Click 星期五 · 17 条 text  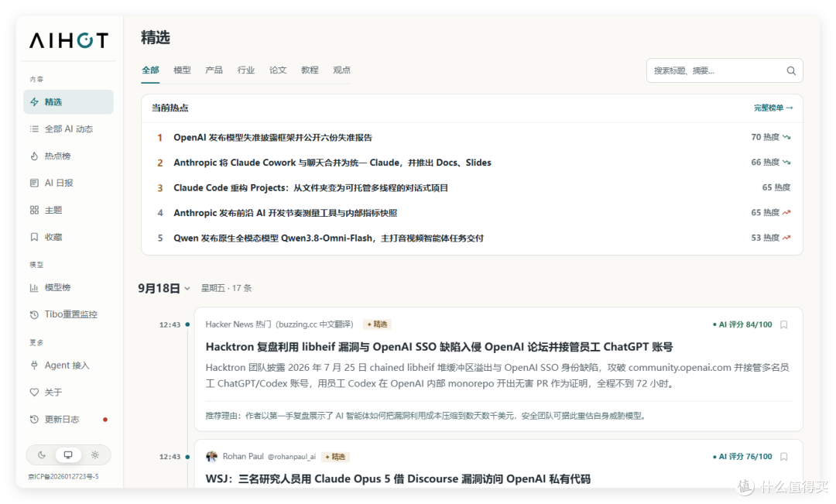(226, 289)
